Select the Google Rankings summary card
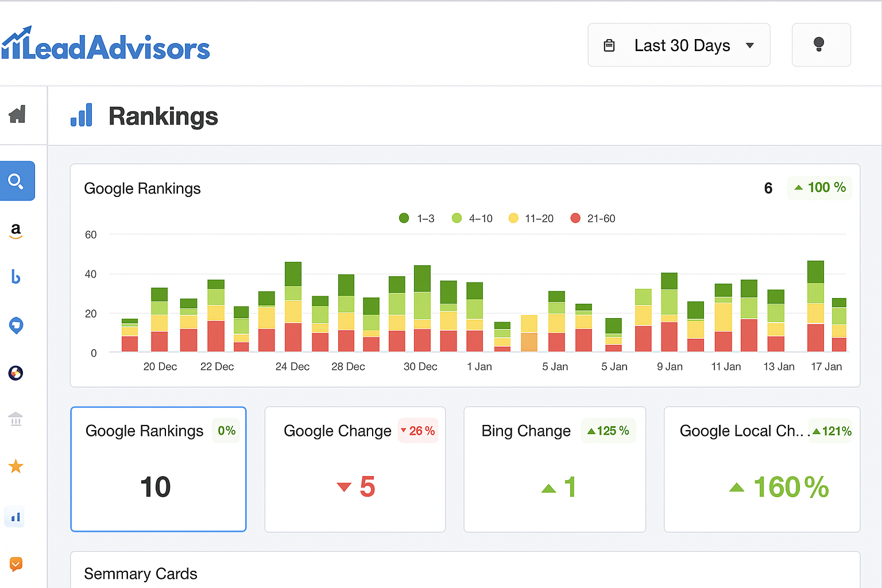 tap(158, 469)
